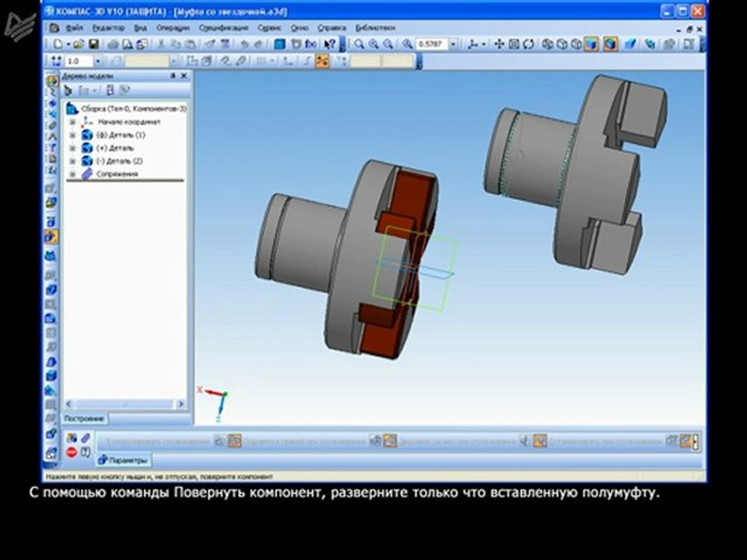Switch to the Построение tab
This screenshot has width=747, height=560.
click(x=84, y=418)
